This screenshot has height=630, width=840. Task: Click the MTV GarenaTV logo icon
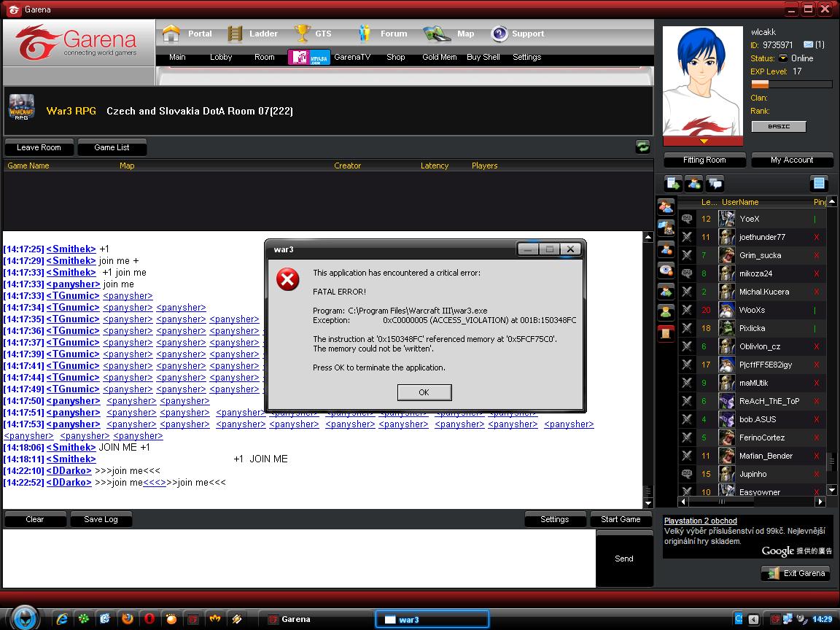point(309,57)
